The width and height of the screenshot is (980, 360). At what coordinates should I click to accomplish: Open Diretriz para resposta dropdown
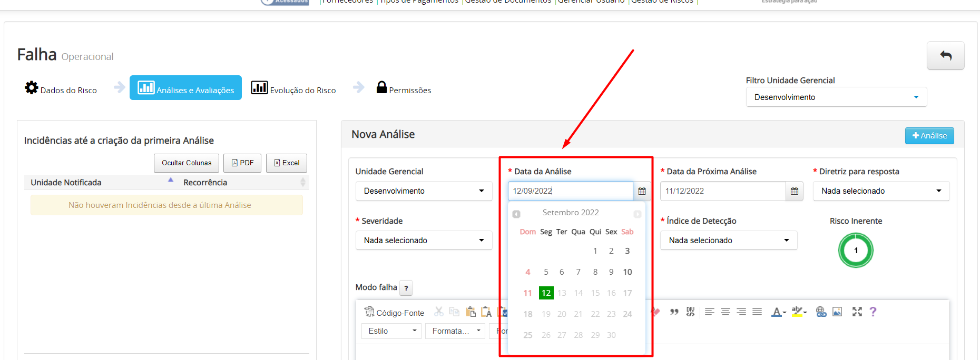(881, 191)
